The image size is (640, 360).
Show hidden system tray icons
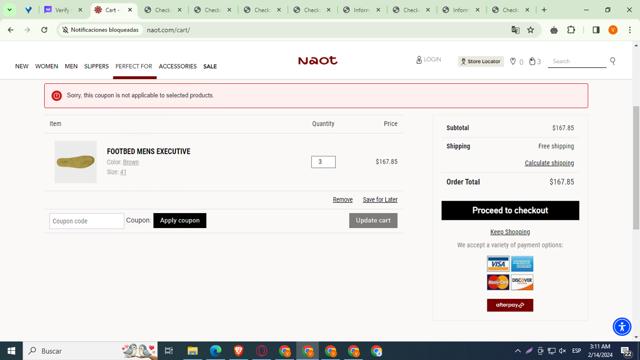click(518, 351)
